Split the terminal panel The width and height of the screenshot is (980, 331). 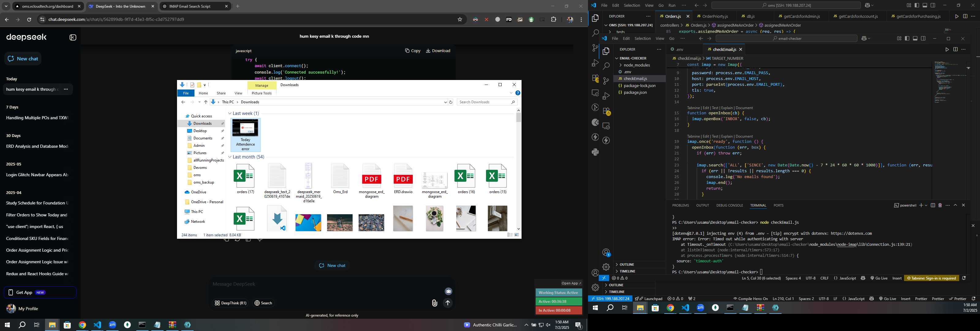pos(933,205)
